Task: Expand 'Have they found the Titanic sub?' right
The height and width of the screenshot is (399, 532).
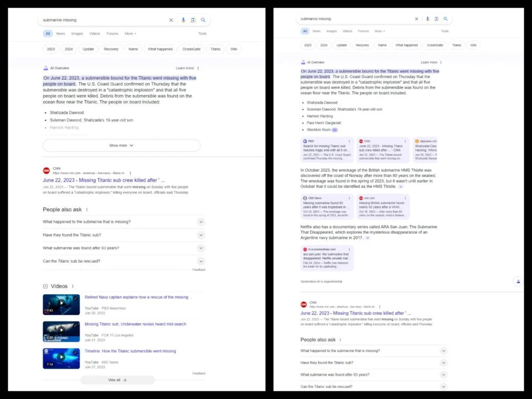Action: [443, 363]
